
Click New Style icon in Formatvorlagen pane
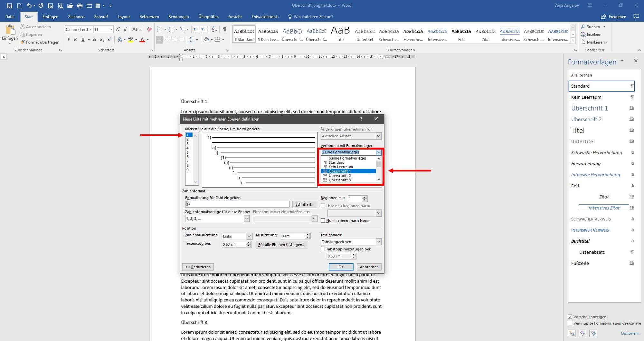572,333
